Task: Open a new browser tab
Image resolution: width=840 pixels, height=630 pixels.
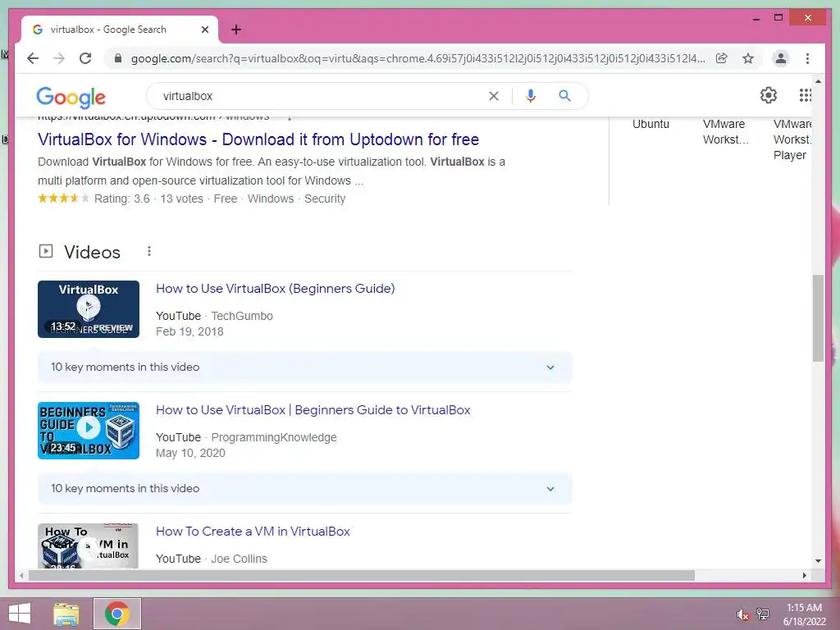Action: (x=236, y=30)
